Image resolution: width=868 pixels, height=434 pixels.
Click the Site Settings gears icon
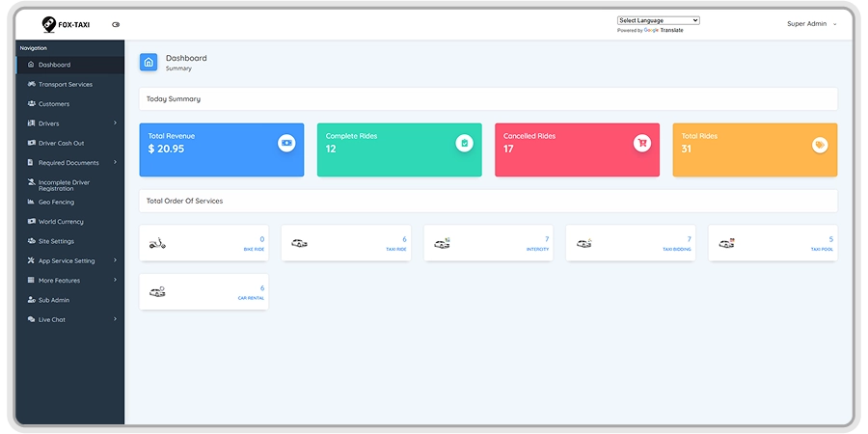[x=31, y=241]
